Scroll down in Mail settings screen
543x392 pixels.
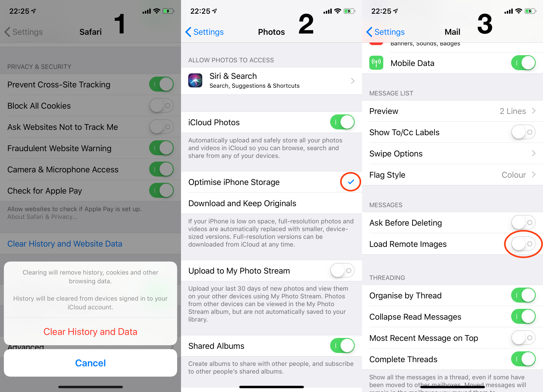(452, 211)
